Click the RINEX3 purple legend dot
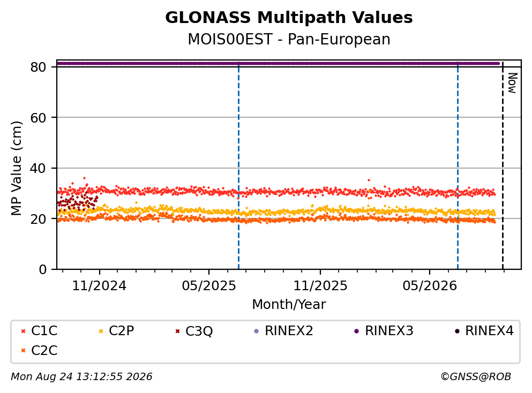 click(x=357, y=331)
